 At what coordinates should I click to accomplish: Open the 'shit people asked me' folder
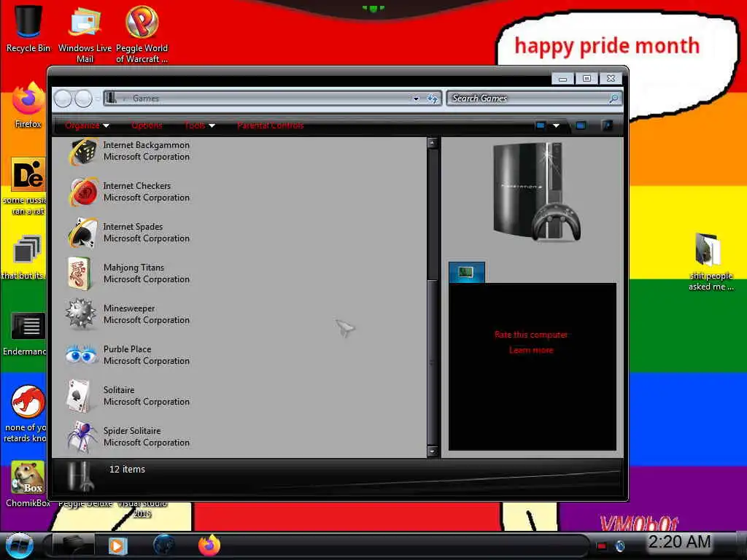[708, 250]
